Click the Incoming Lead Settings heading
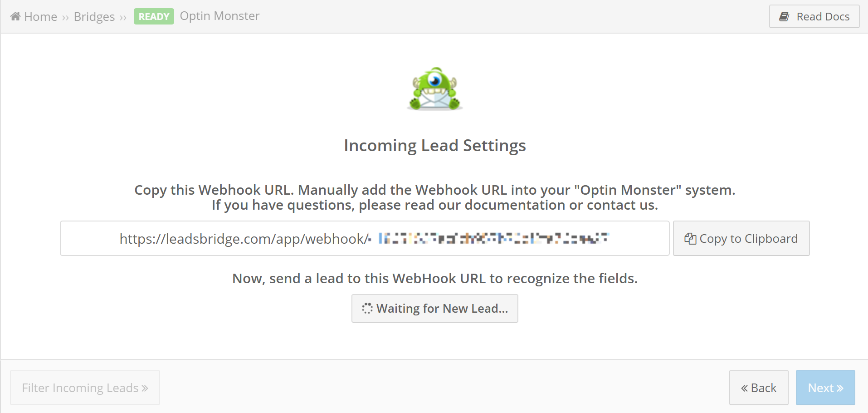868x413 pixels. [x=434, y=145]
